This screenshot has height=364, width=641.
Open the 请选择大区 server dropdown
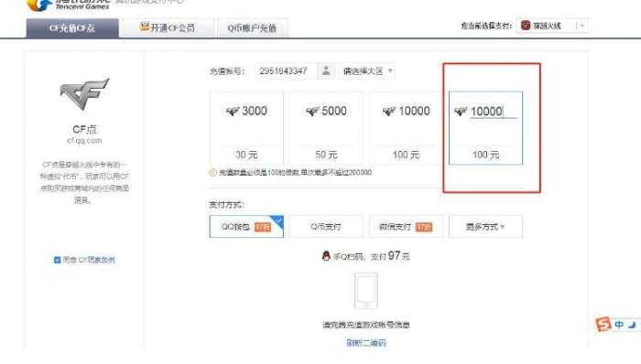coord(366,71)
